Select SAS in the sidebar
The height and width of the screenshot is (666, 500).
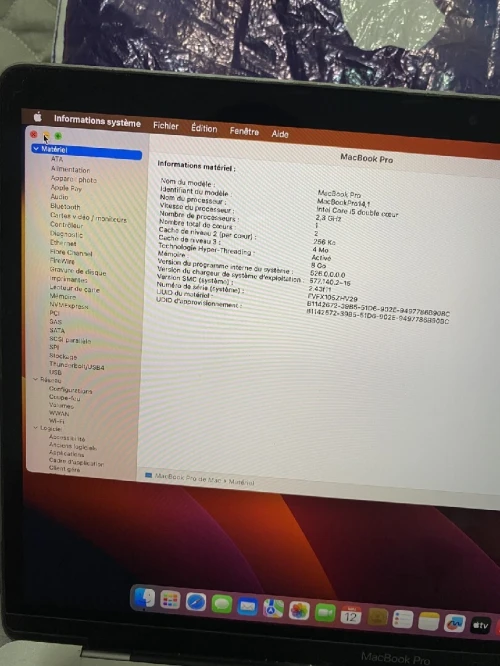tap(55, 322)
